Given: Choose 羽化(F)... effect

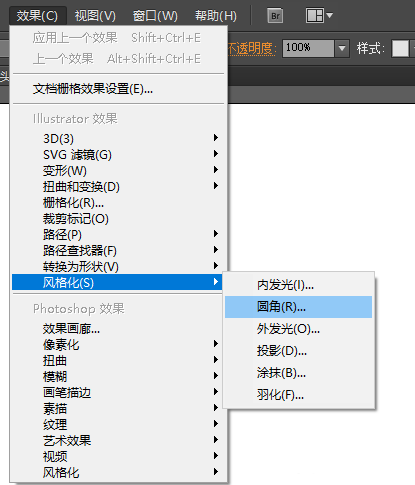Looking at the screenshot, I should (298, 395).
